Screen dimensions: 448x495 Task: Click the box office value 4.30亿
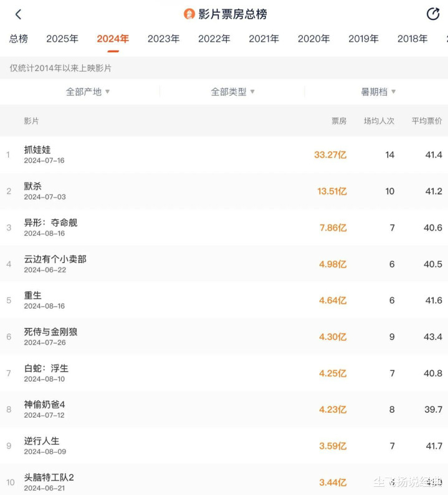coord(333,337)
